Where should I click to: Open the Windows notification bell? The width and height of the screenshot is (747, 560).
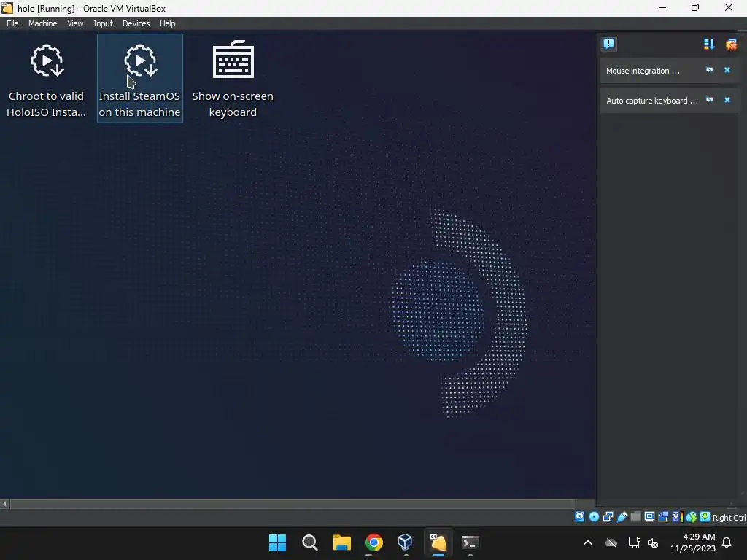point(727,542)
